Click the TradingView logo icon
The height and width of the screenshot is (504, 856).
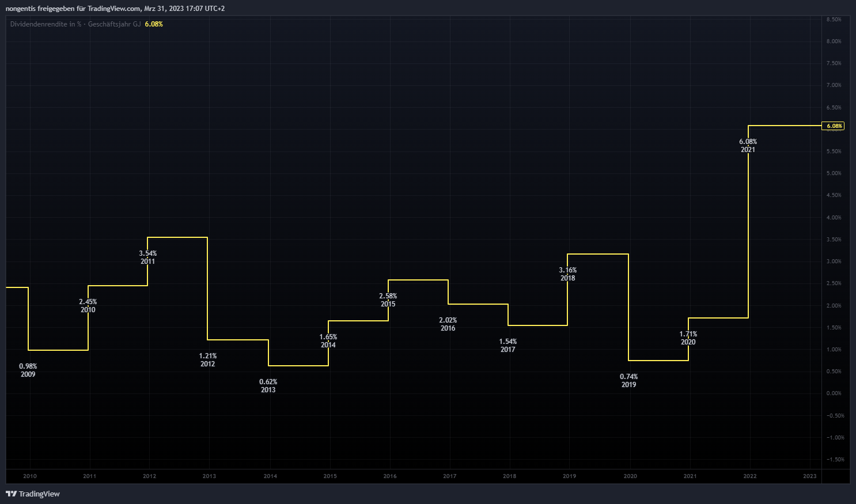pyautogui.click(x=11, y=494)
